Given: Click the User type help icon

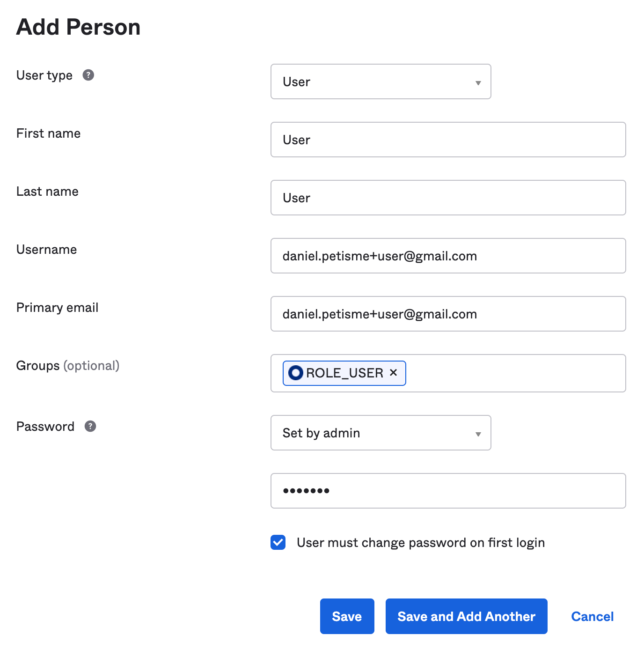Looking at the screenshot, I should point(88,75).
